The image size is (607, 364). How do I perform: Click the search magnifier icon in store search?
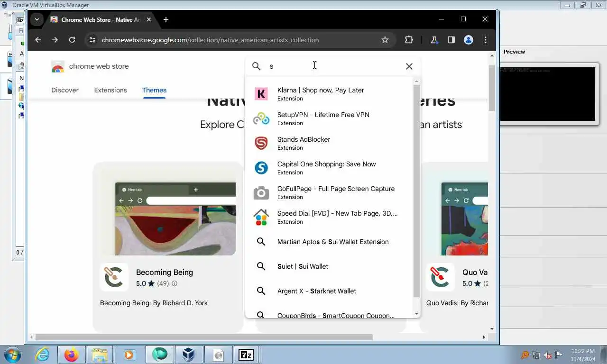(x=257, y=66)
